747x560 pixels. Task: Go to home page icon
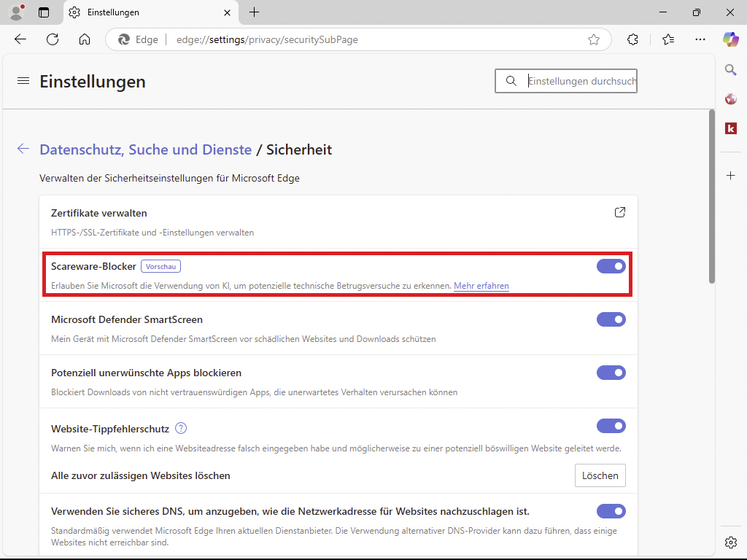pyautogui.click(x=85, y=39)
